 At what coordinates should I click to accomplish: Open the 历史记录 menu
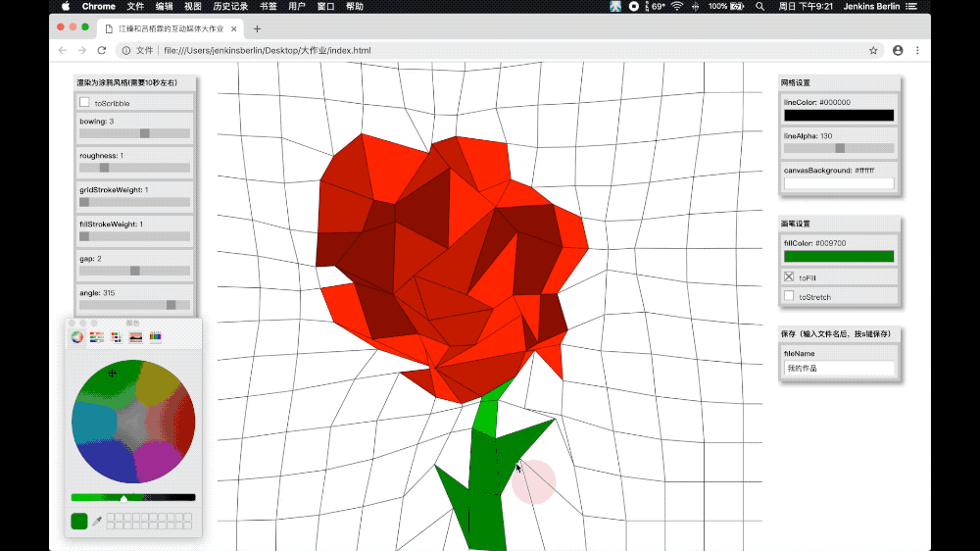tap(230, 6)
